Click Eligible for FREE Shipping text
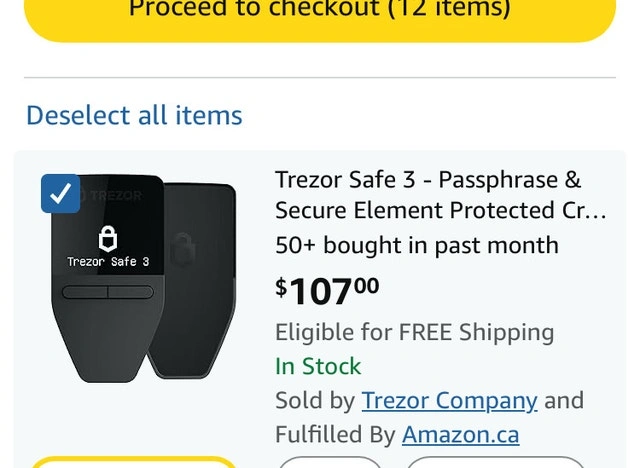Image resolution: width=640 pixels, height=468 pixels. pyautogui.click(x=414, y=332)
